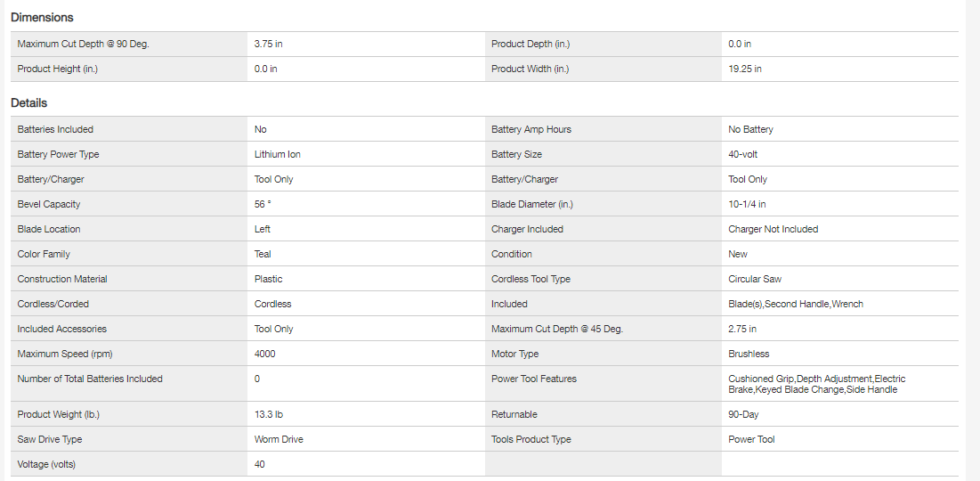This screenshot has height=481, width=980.
Task: Select the Product Width 19.25 in value
Action: point(745,69)
